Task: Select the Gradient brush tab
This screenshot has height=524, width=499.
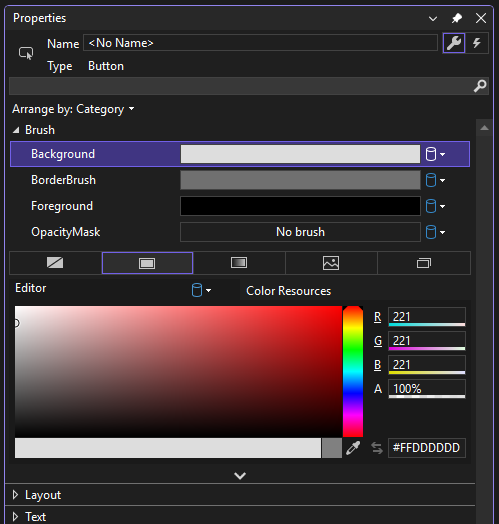Action: 239,263
